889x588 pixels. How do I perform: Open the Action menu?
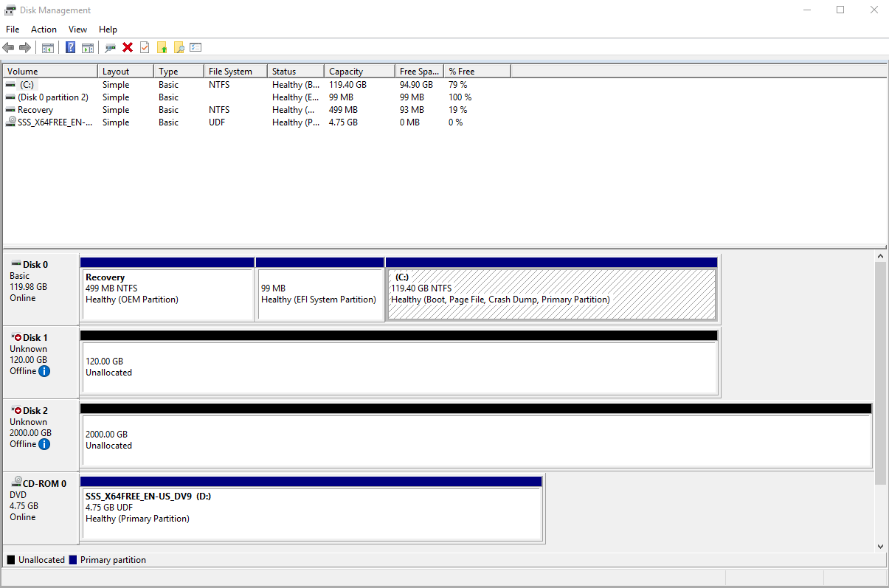pos(44,30)
